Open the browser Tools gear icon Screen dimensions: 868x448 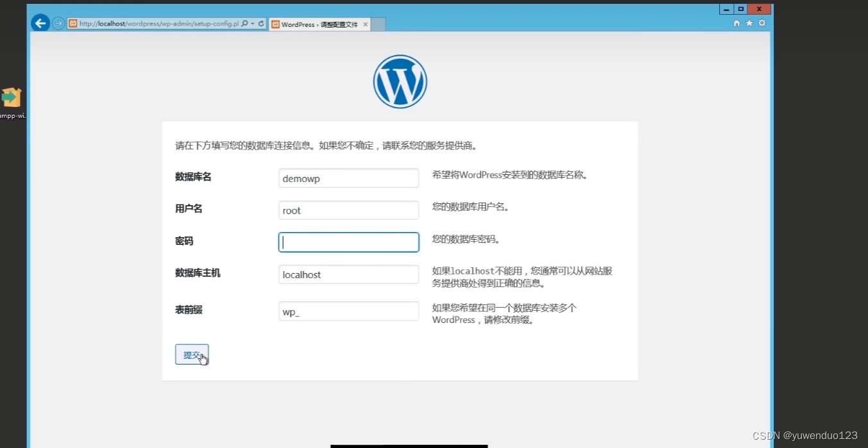[762, 23]
